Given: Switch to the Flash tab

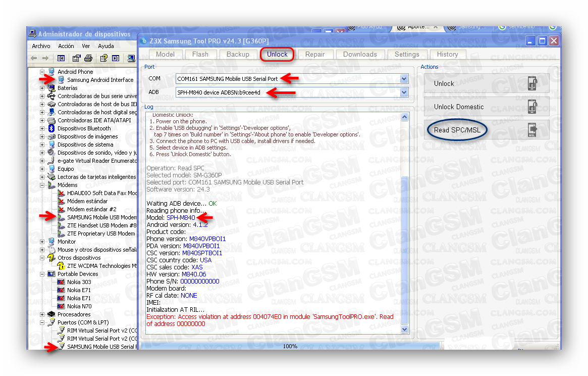Looking at the screenshot, I should [x=200, y=55].
